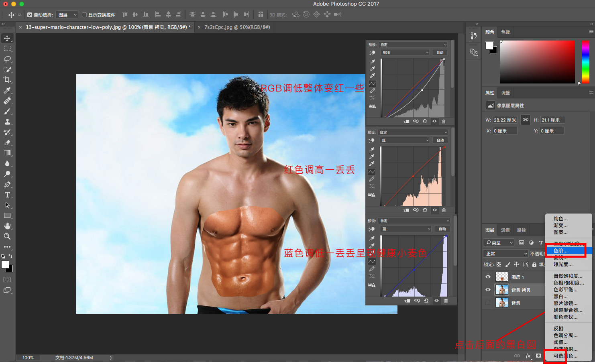Click the rainbow hue slider strip
Viewport: 595px width, 364px height.
point(585,62)
